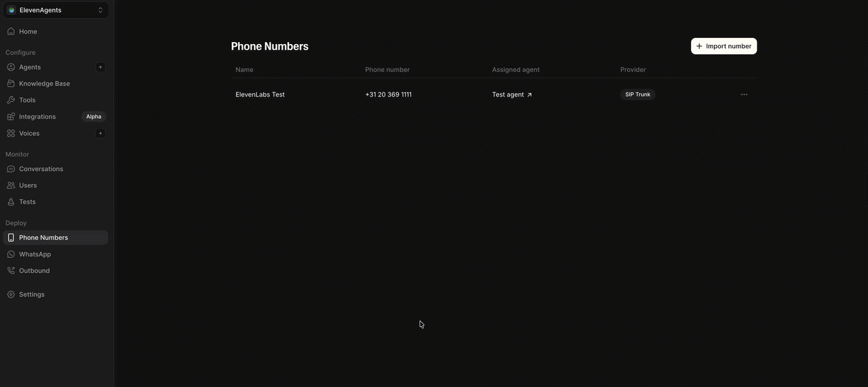Select Phone Numbers in the sidebar
Viewport: 868px width, 387px height.
(43, 238)
